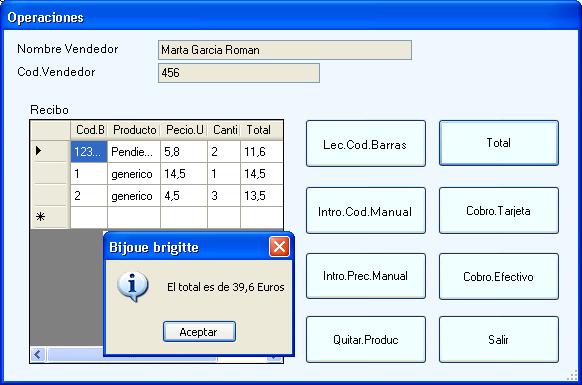Select the Cod.B column header
The width and height of the screenshot is (582, 385).
point(89,130)
